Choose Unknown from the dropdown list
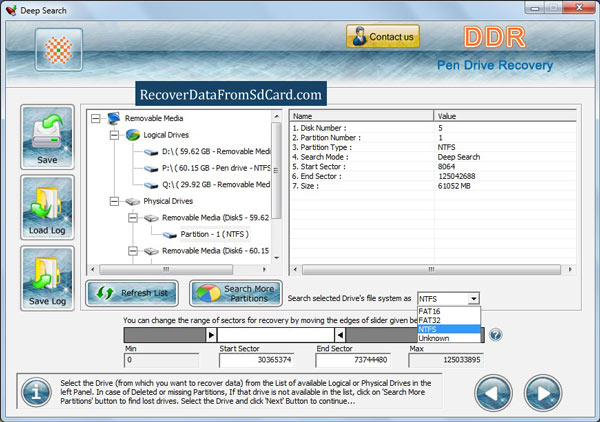The image size is (600, 422). [x=449, y=338]
